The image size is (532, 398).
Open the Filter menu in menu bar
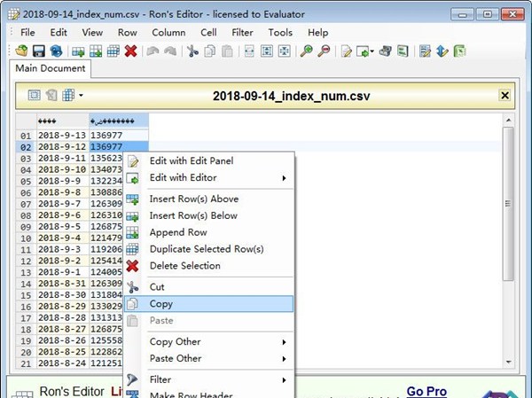click(x=242, y=33)
